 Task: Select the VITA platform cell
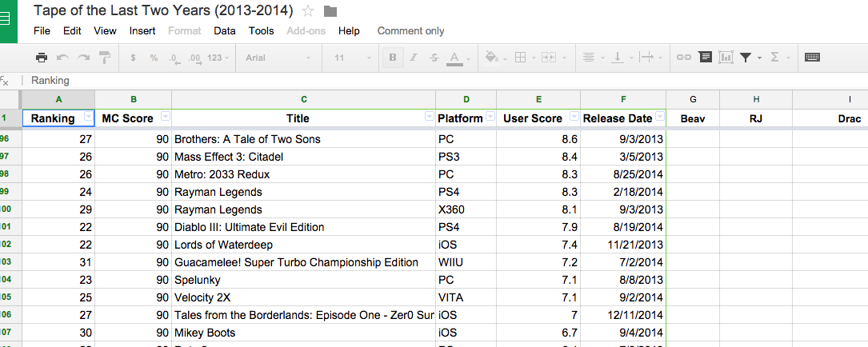(466, 297)
